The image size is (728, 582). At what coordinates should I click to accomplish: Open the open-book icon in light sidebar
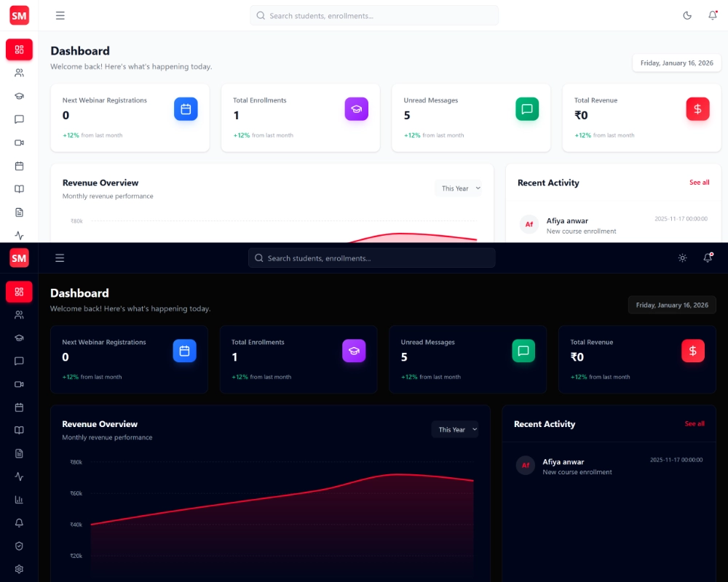19,189
